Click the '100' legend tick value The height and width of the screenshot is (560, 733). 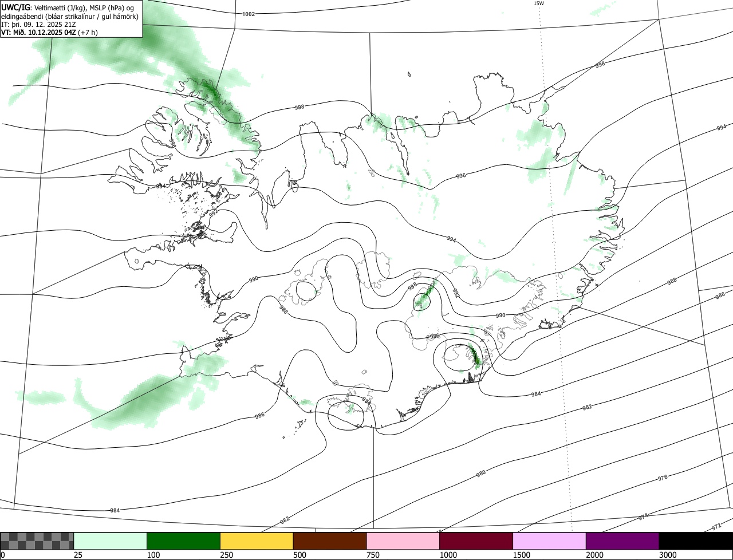[x=153, y=555]
